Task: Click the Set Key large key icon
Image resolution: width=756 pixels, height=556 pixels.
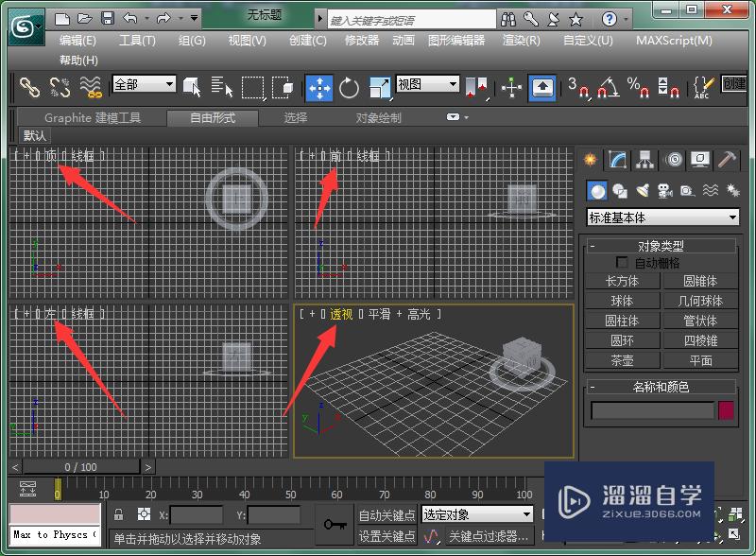Action: pos(335,525)
